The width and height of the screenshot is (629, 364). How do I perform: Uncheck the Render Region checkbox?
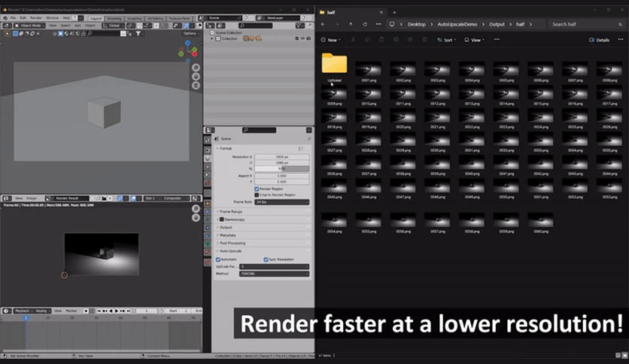click(257, 189)
